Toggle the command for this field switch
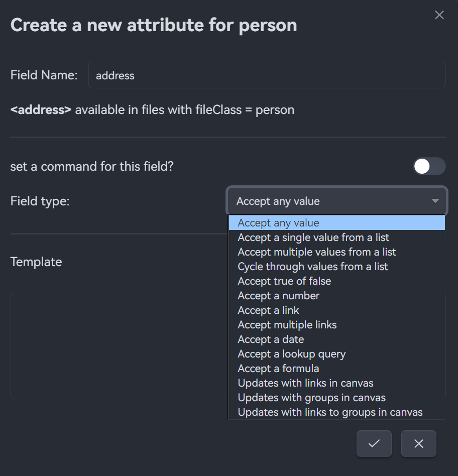The height and width of the screenshot is (476, 458). [x=429, y=166]
